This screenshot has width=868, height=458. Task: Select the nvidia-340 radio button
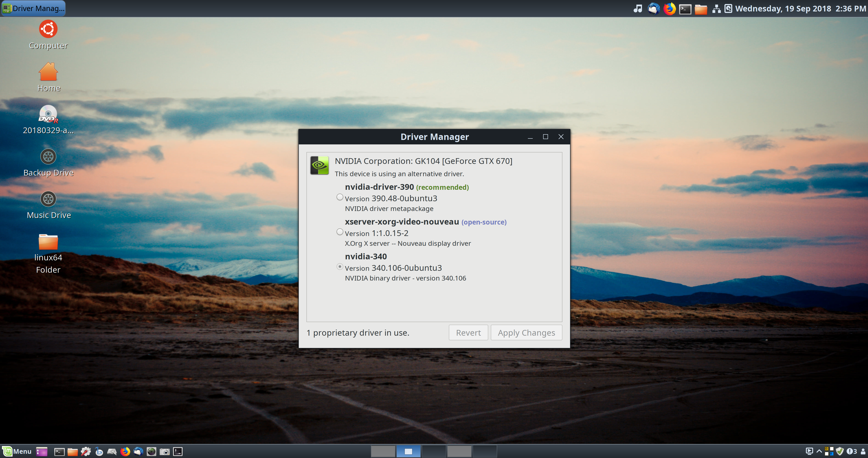tap(340, 267)
